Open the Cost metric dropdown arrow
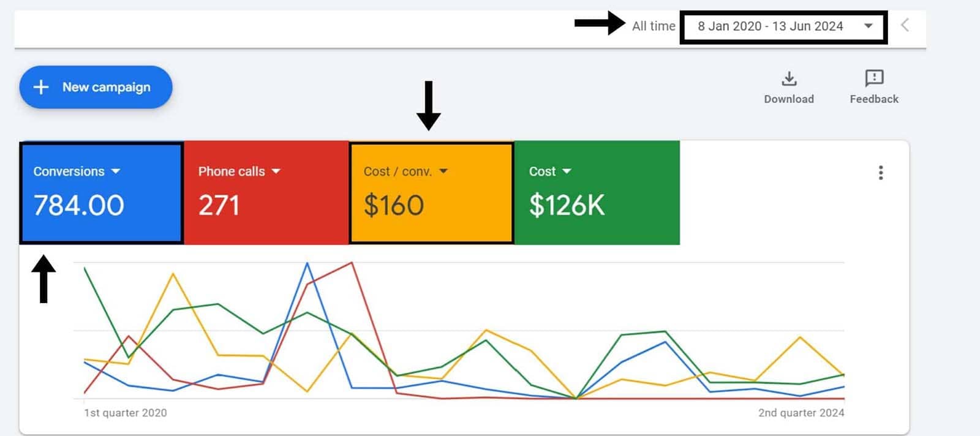 pyautogui.click(x=567, y=171)
